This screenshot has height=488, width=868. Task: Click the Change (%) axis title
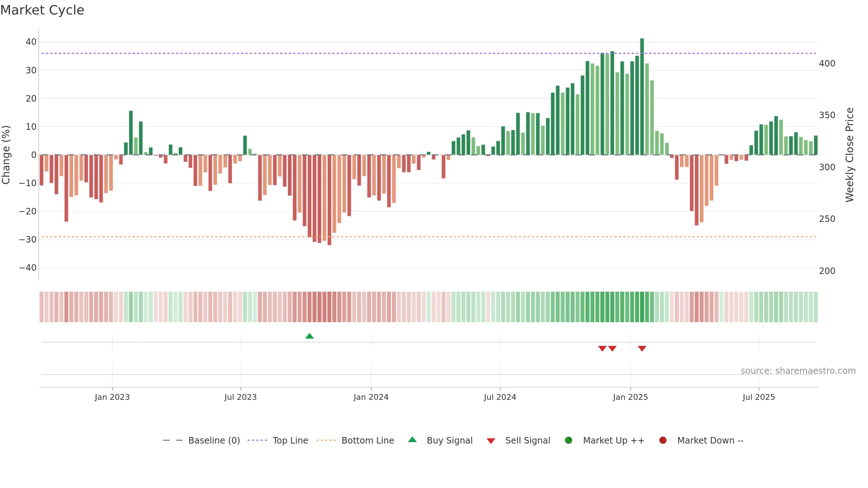tap(6, 155)
